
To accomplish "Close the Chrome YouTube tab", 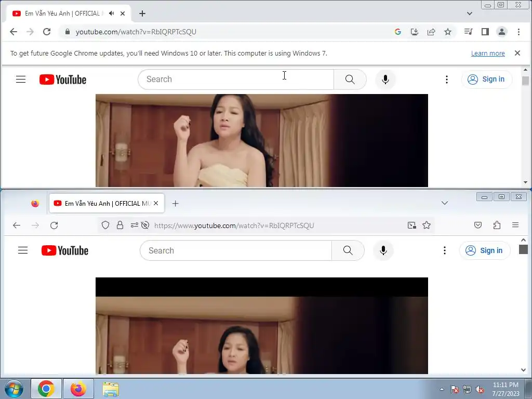I will [x=123, y=14].
